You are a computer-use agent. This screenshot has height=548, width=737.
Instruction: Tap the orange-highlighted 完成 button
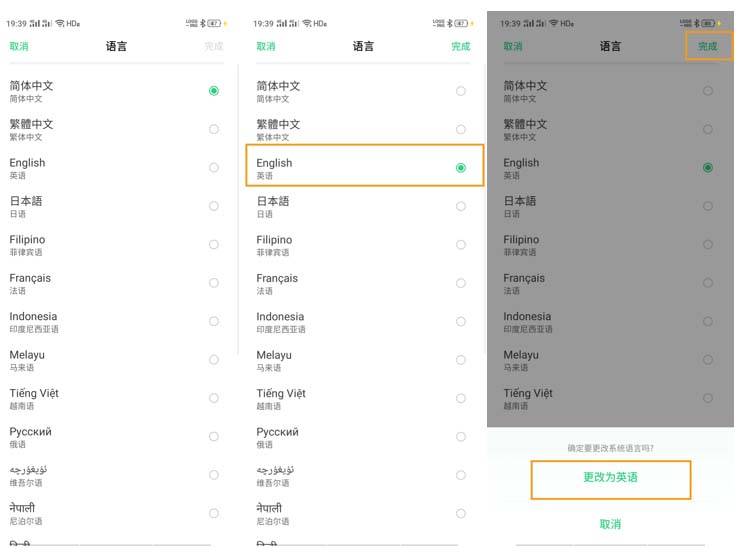coord(708,46)
